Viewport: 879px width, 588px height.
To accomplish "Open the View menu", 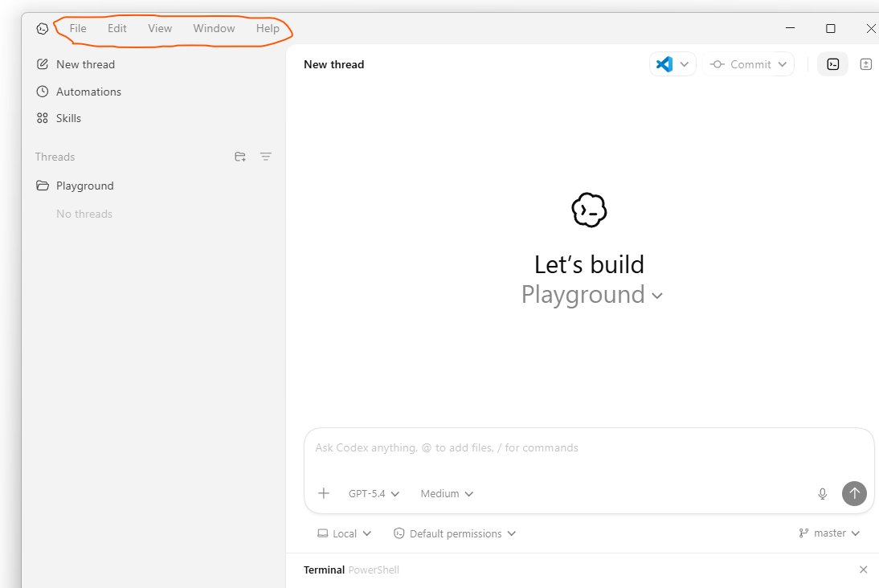I will 160,28.
